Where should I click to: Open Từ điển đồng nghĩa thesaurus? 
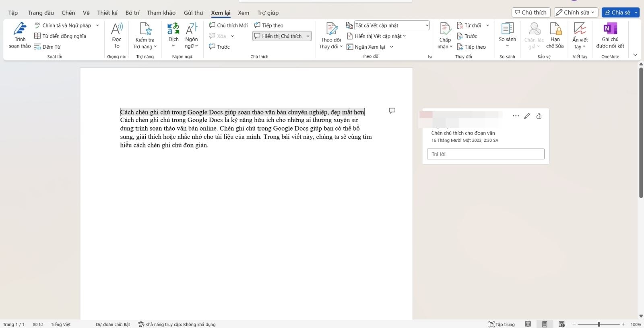tap(60, 36)
